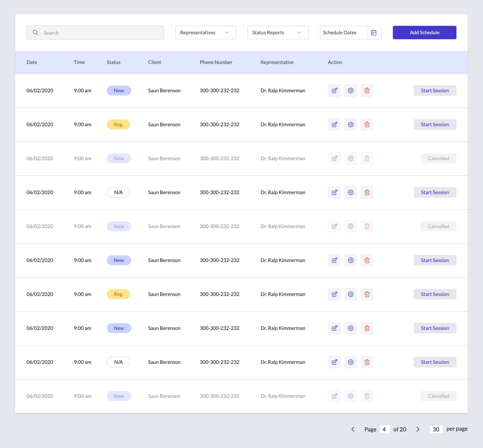The width and height of the screenshot is (483, 448).
Task: Click the per page count field
Action: pyautogui.click(x=436, y=429)
